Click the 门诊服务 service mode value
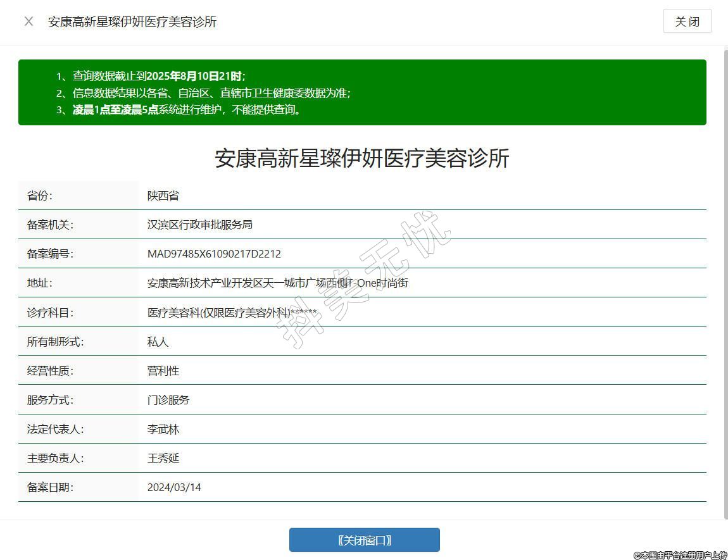The image size is (728, 560). (x=168, y=400)
